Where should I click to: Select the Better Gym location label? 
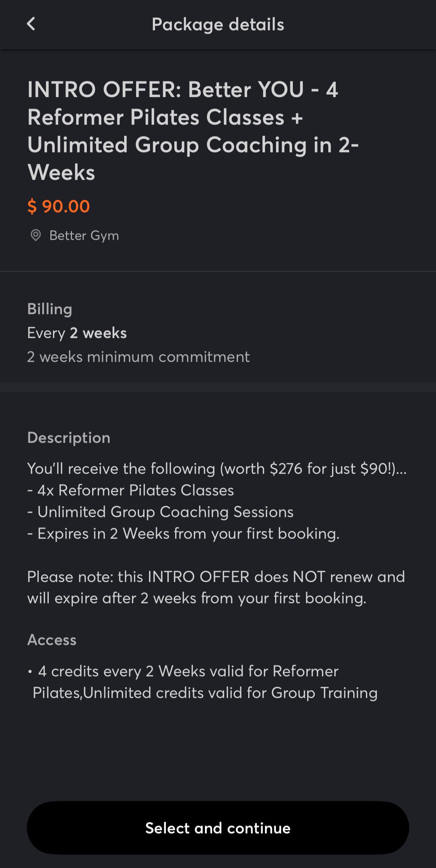click(84, 235)
